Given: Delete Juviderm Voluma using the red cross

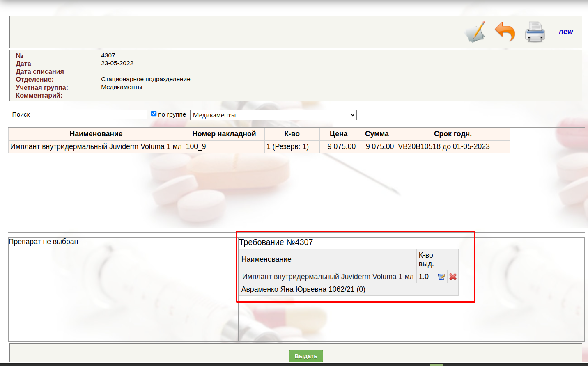Looking at the screenshot, I should point(453,277).
